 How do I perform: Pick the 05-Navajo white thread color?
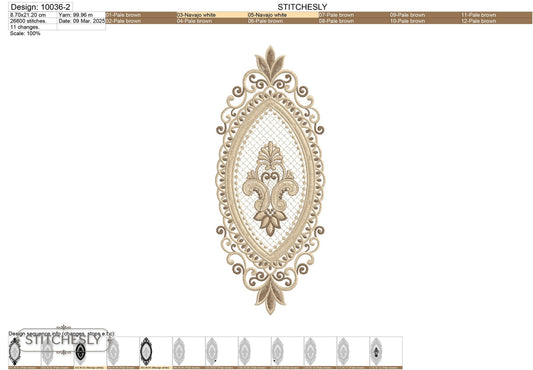coord(283,15)
